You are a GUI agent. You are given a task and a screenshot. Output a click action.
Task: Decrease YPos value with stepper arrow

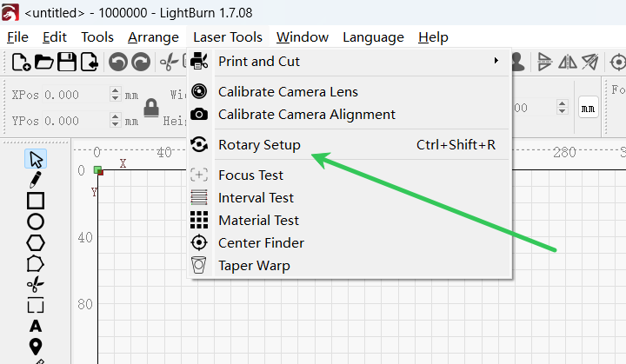[x=116, y=123]
